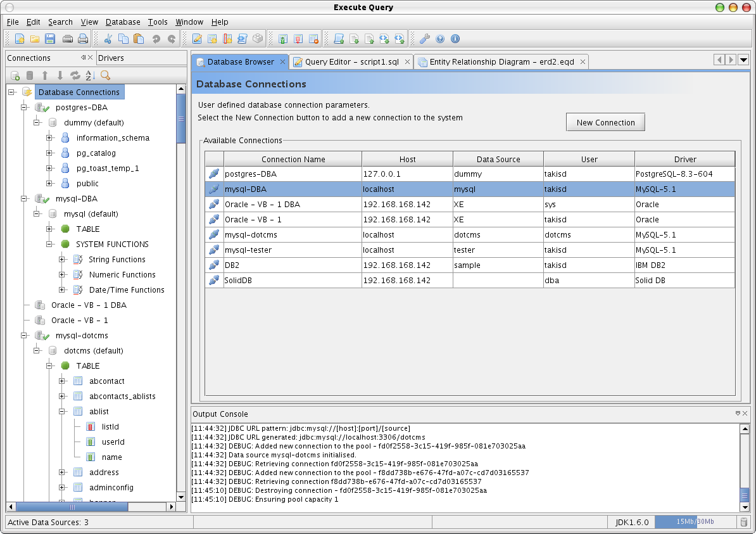The width and height of the screenshot is (756, 534).
Task: Open the Database menu
Action: [x=123, y=22]
